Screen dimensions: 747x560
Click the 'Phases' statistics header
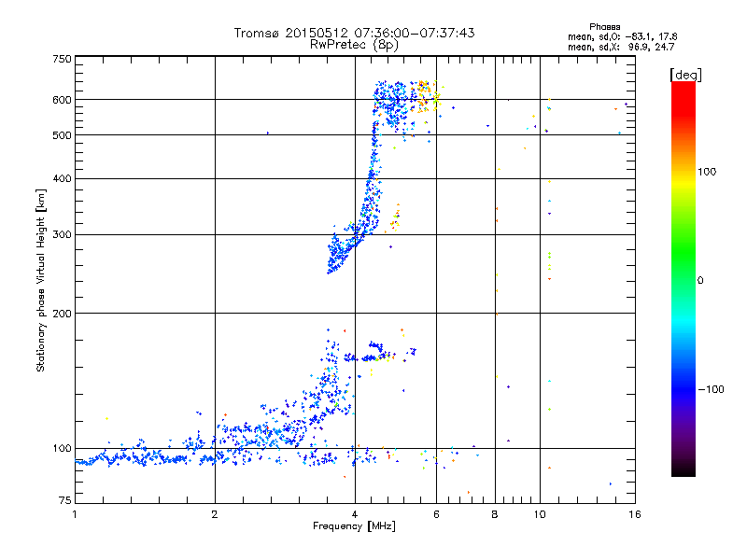[604, 27]
